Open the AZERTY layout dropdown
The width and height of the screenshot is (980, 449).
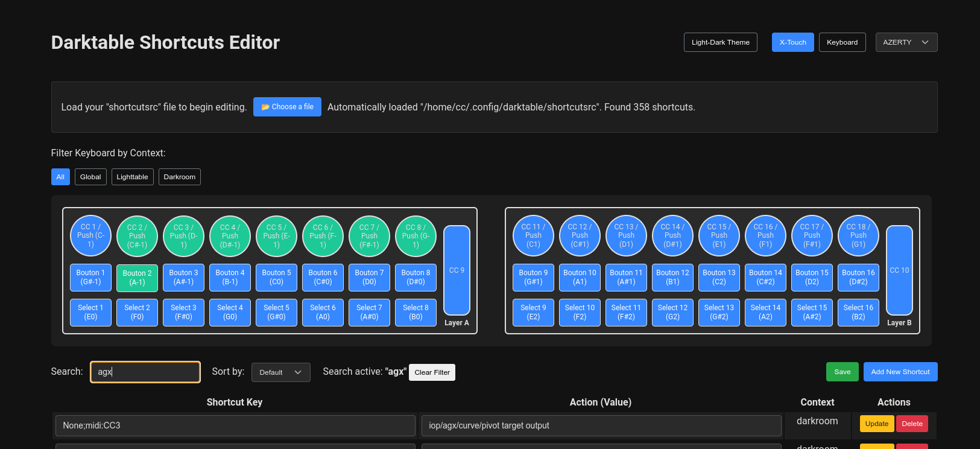pos(906,42)
